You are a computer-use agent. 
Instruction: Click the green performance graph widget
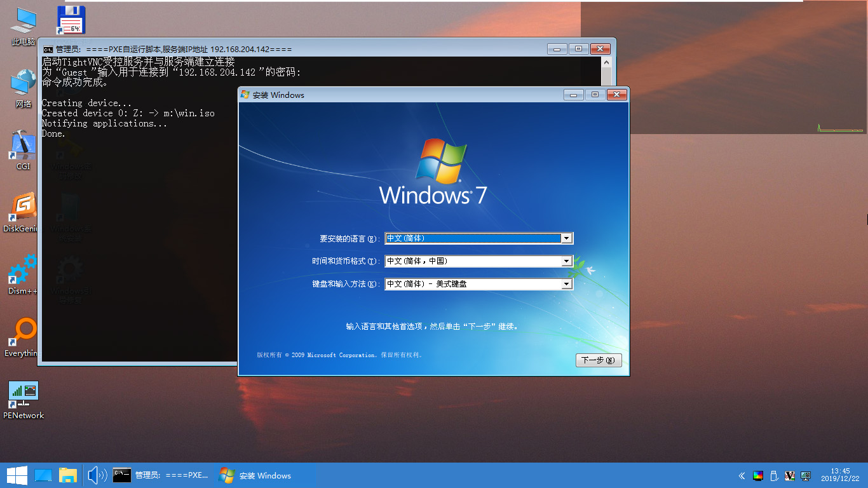841,128
